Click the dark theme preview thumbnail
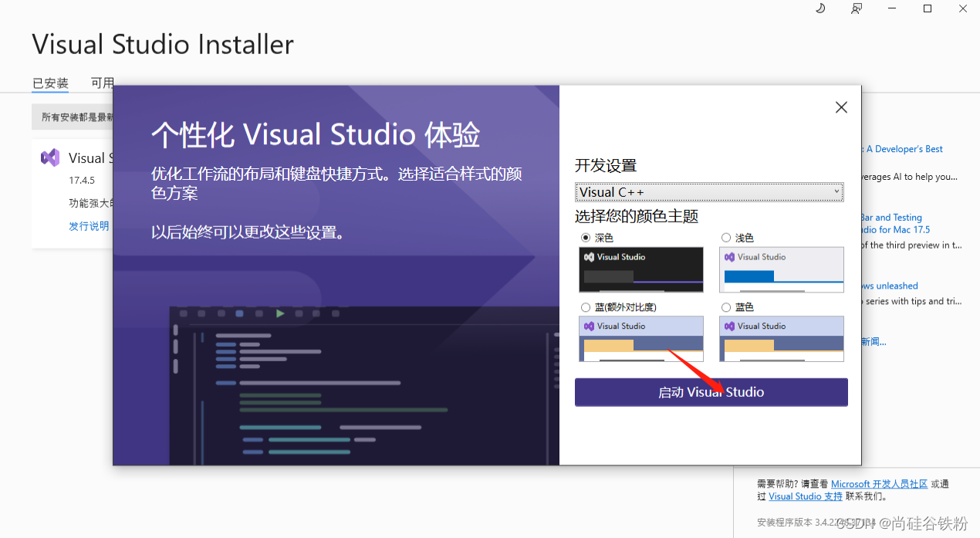 coord(640,269)
